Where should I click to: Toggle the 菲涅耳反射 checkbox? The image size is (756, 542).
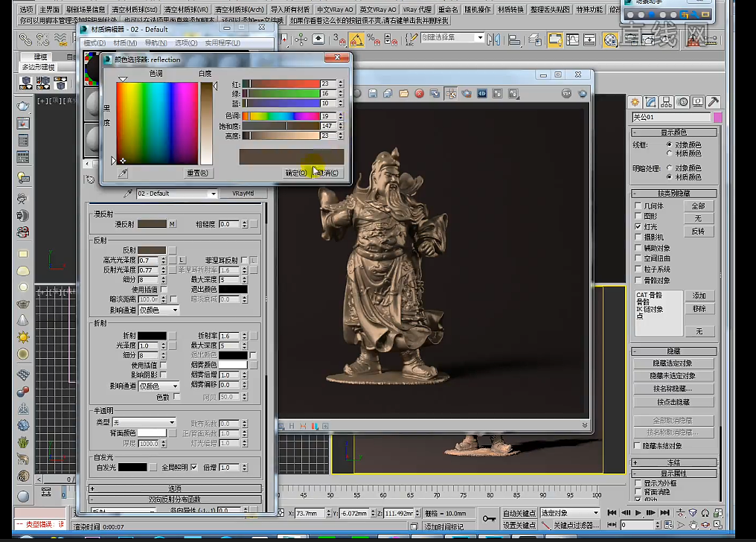tap(244, 261)
